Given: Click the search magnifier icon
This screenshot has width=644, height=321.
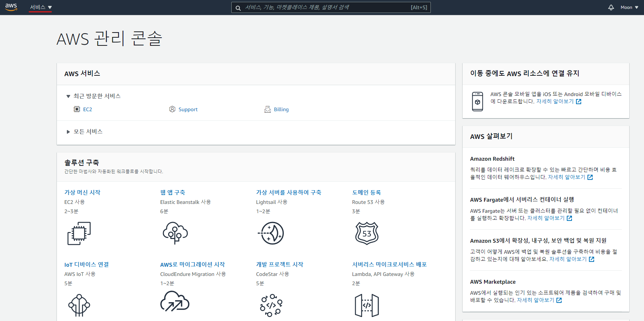Looking at the screenshot, I should click(238, 8).
